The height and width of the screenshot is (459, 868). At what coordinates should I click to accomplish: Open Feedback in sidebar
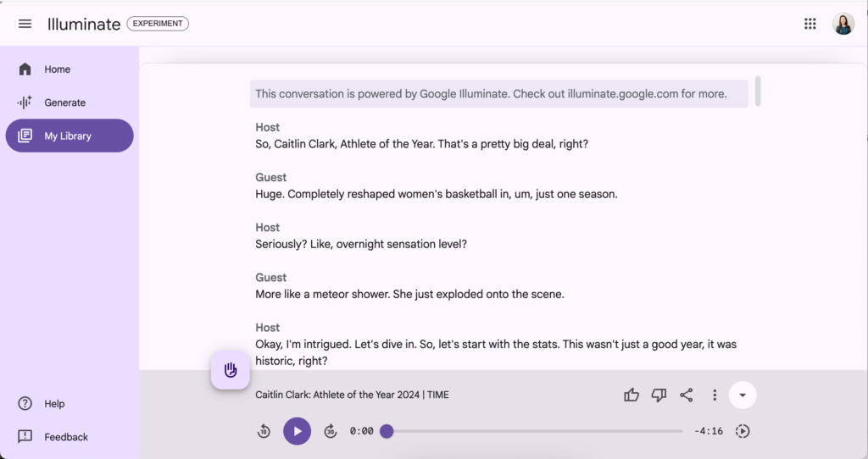(70, 437)
